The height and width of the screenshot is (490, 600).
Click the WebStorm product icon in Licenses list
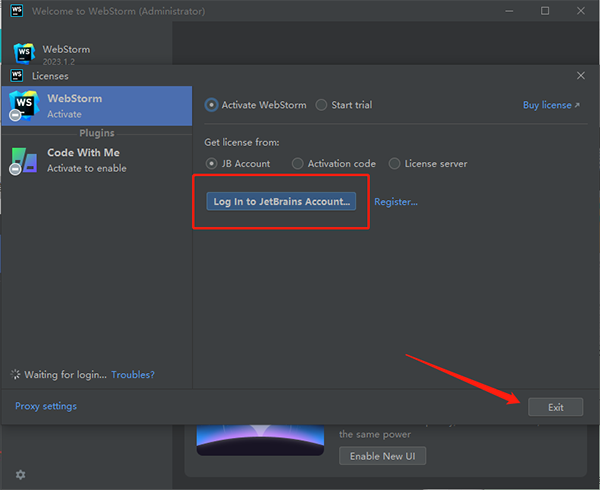[24, 105]
